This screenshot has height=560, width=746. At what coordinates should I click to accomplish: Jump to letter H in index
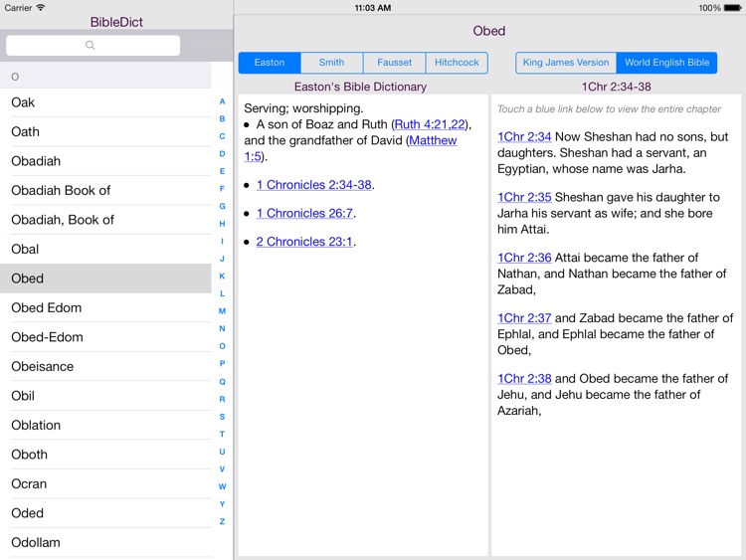pyautogui.click(x=222, y=224)
